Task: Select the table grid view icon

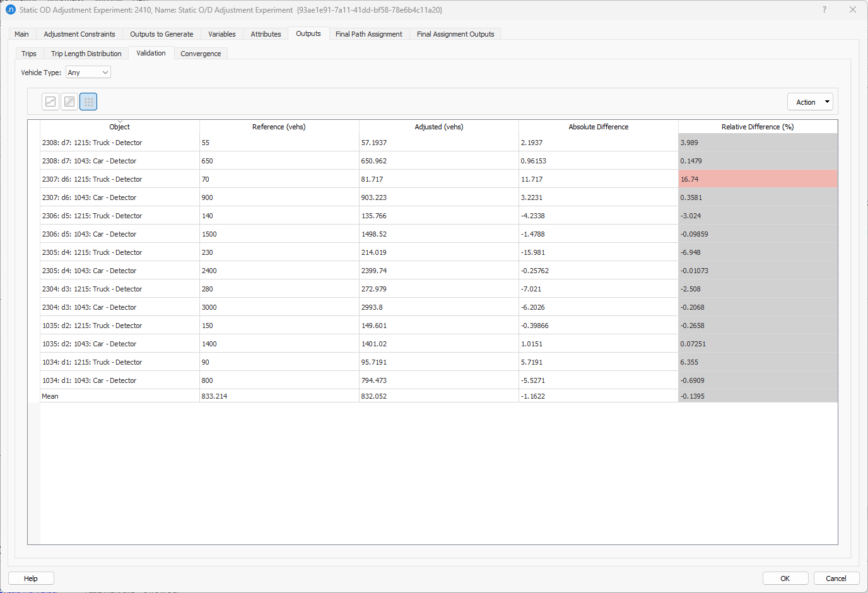Action: [88, 102]
